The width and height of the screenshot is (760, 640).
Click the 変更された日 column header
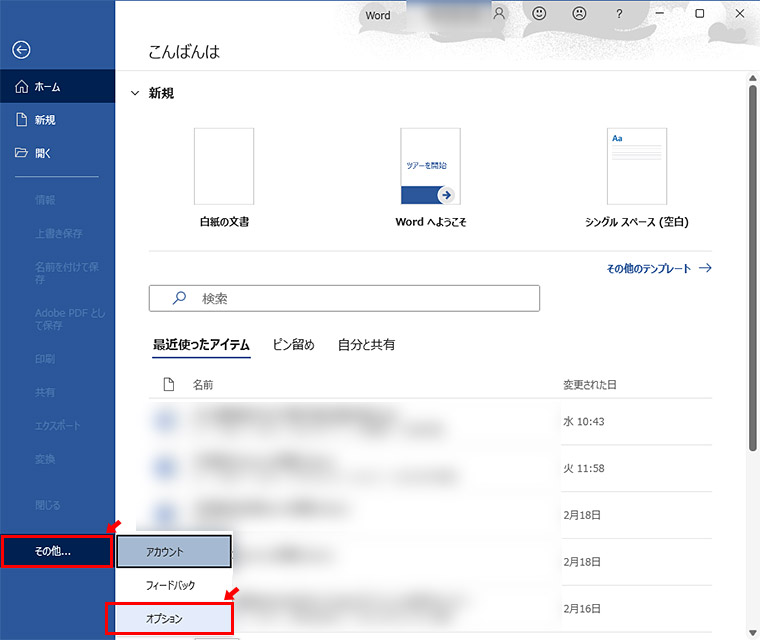[x=589, y=385]
